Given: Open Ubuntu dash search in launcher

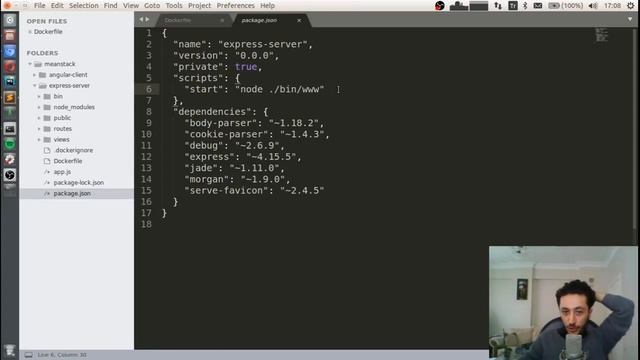Looking at the screenshot, I should pos(10,20).
